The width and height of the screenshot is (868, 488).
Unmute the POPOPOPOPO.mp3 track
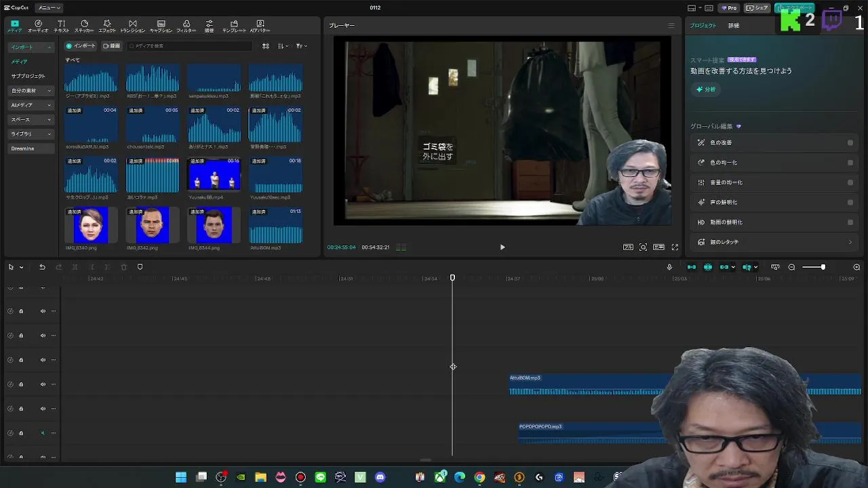tap(43, 433)
